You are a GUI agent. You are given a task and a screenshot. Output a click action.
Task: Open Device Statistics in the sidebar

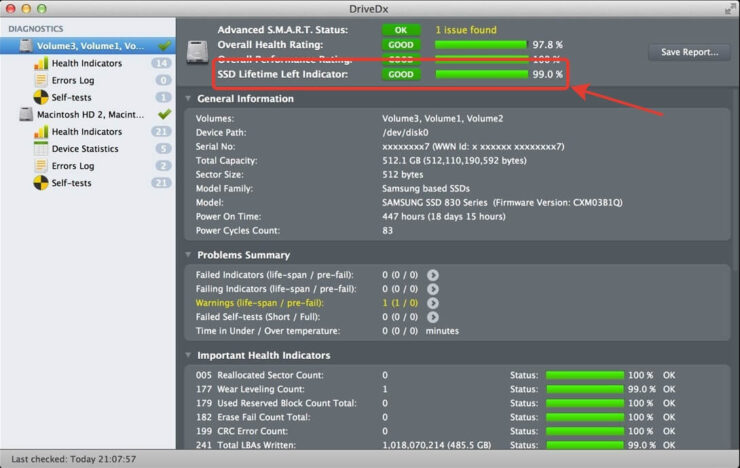pos(86,149)
